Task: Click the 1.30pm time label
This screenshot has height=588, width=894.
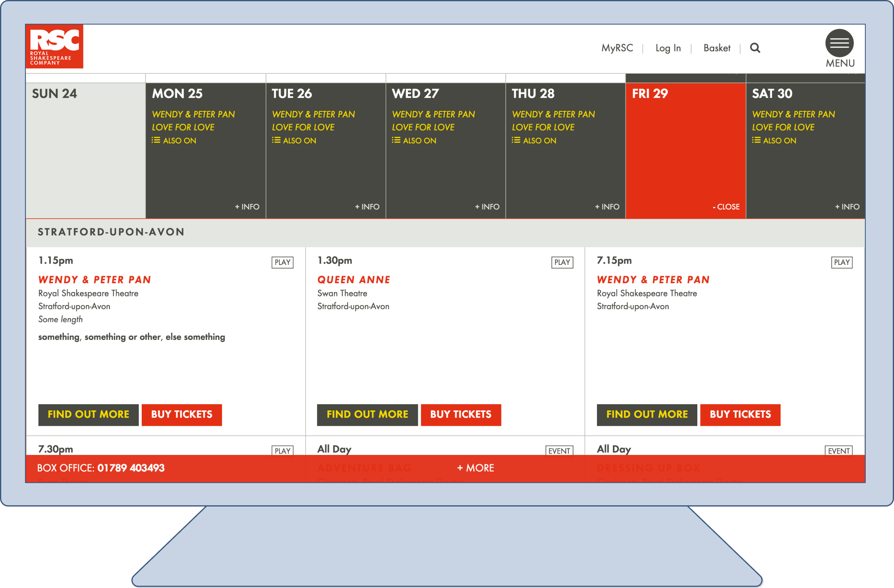Action: (x=335, y=260)
